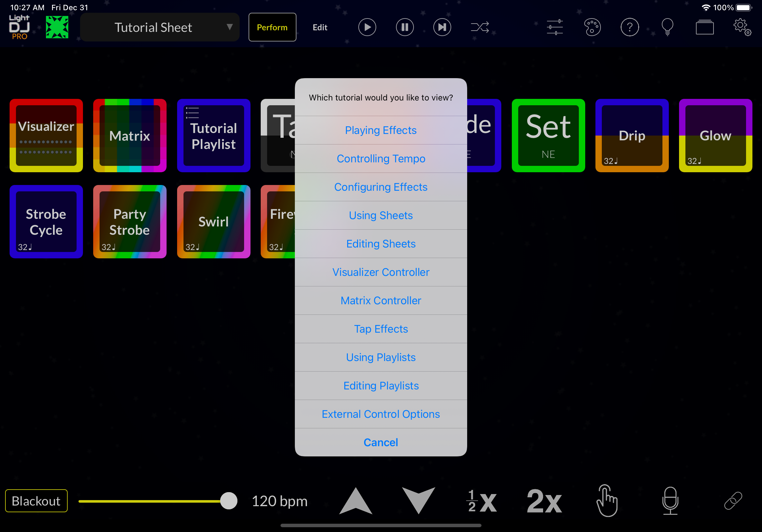Choose the Playing Effects tutorial
This screenshot has width=762, height=532.
(x=381, y=130)
